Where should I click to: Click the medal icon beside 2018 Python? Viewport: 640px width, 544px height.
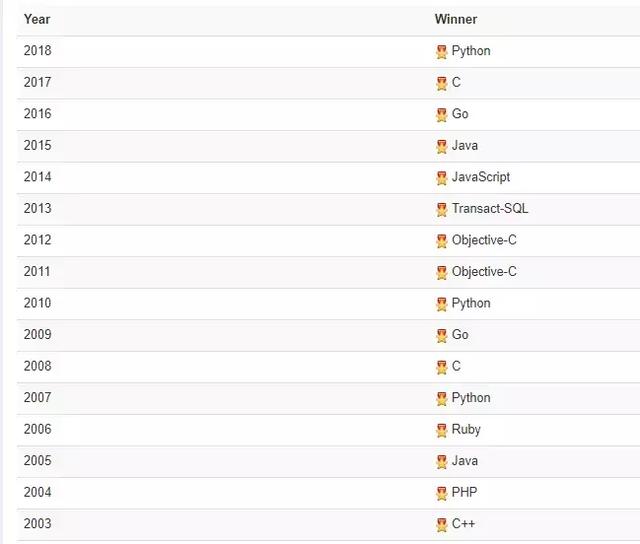[442, 52]
